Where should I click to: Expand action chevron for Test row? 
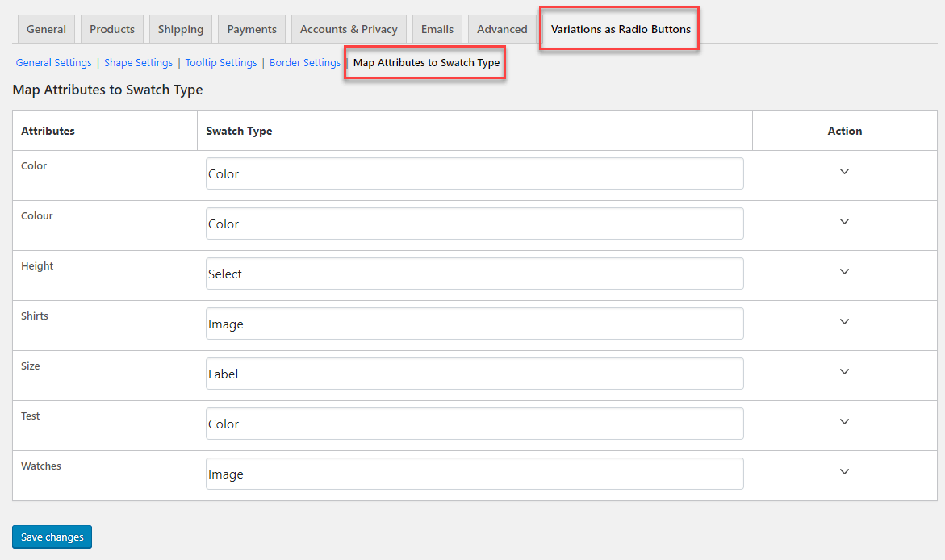point(844,421)
